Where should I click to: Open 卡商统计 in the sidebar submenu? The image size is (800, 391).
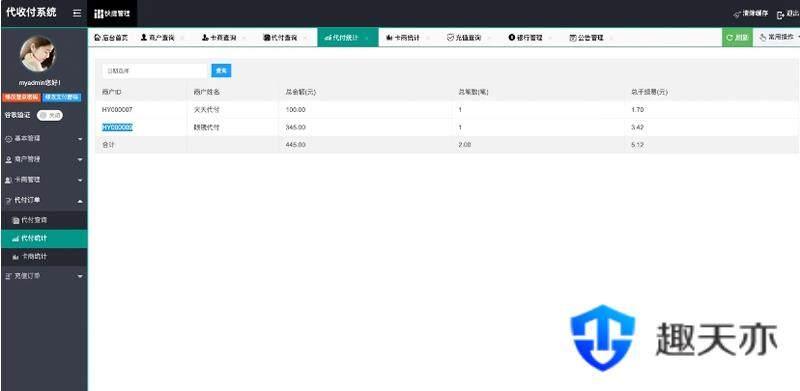point(44,256)
